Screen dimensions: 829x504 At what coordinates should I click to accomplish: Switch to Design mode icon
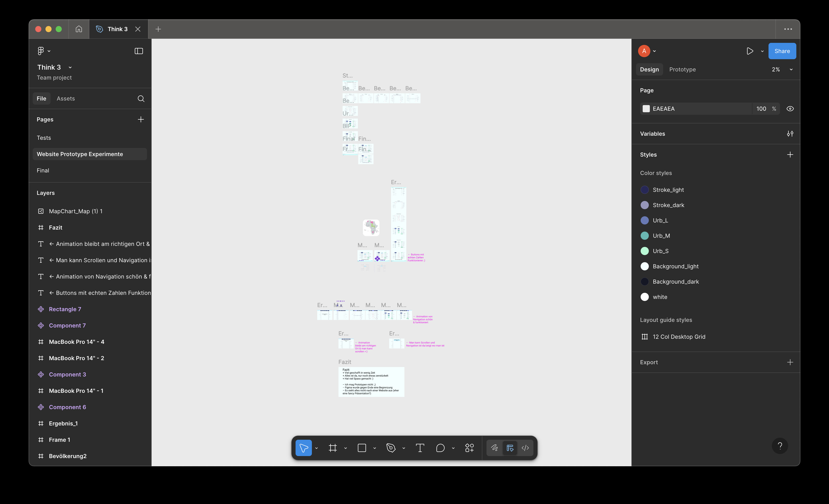(x=510, y=448)
